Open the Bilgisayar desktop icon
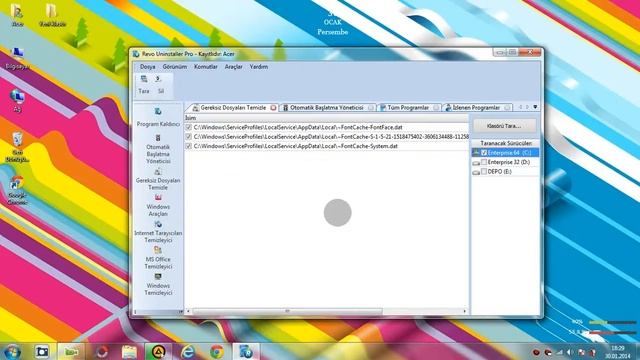The width and height of the screenshot is (640, 360). pos(17,59)
